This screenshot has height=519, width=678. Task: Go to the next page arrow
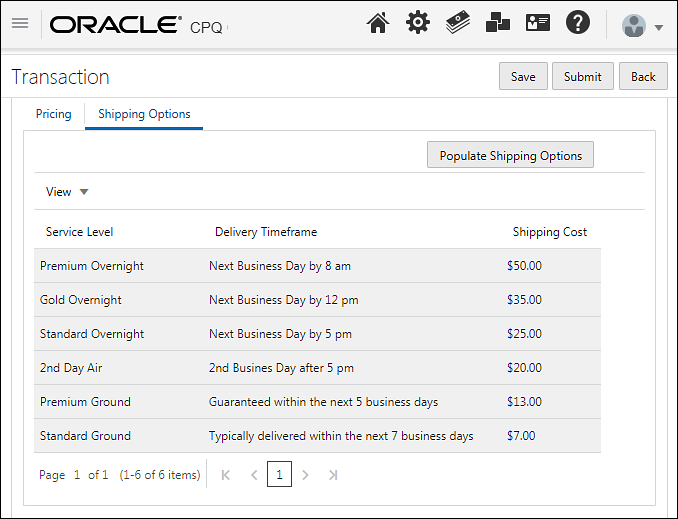[x=305, y=475]
